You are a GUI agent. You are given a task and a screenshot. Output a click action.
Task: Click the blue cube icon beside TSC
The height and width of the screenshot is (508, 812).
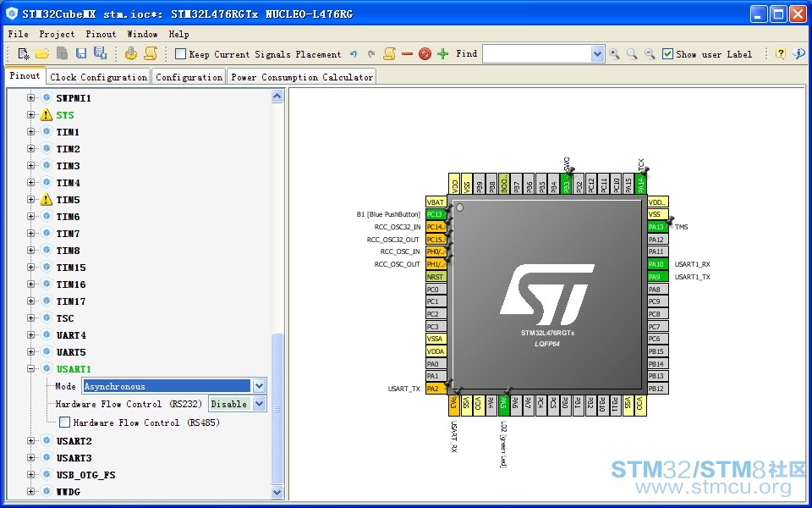click(x=47, y=317)
